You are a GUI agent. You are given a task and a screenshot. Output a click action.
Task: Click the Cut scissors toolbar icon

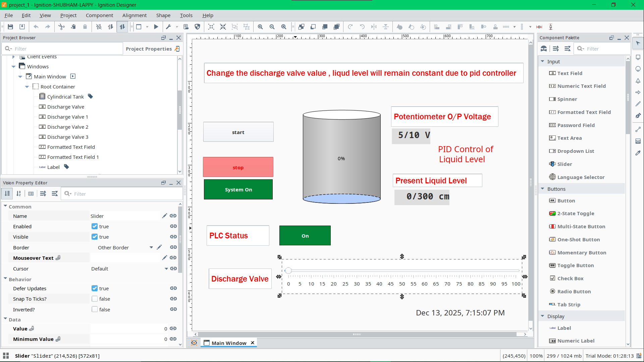pyautogui.click(x=61, y=27)
